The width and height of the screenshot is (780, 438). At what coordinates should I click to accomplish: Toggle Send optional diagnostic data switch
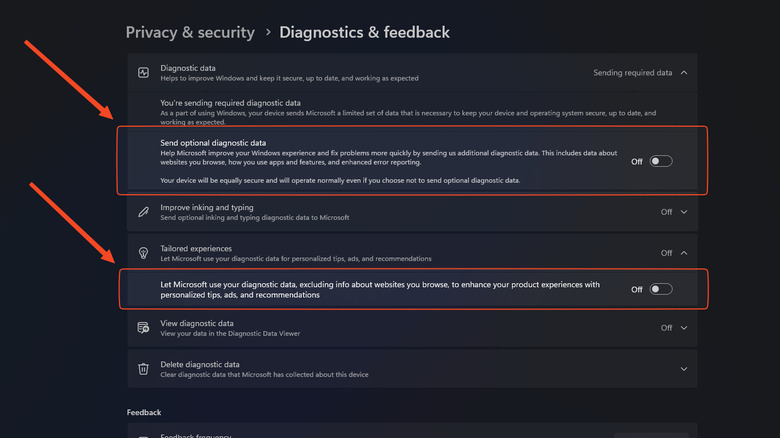pos(661,161)
